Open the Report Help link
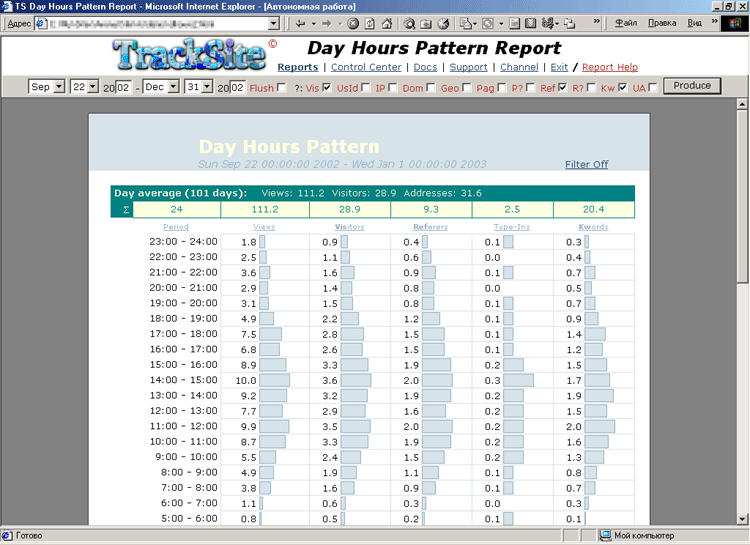 610,67
